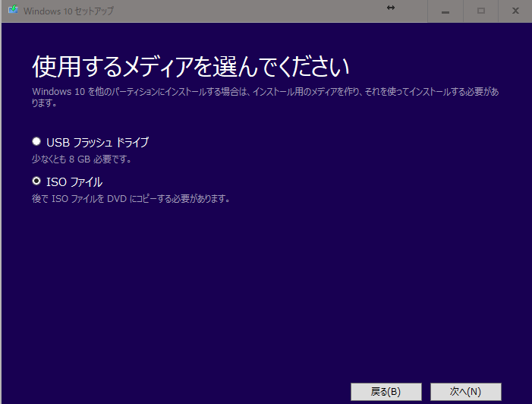The height and width of the screenshot is (404, 532).
Task: Click the text 少なくとも 8 GB 必要です。
Action: tap(81, 159)
